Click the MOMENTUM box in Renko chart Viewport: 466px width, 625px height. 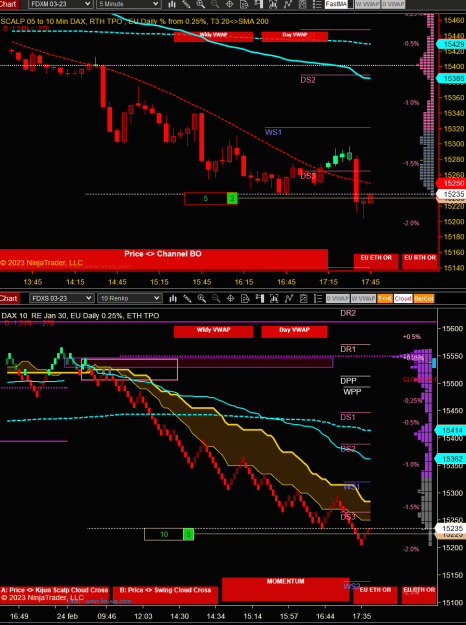coord(285,589)
